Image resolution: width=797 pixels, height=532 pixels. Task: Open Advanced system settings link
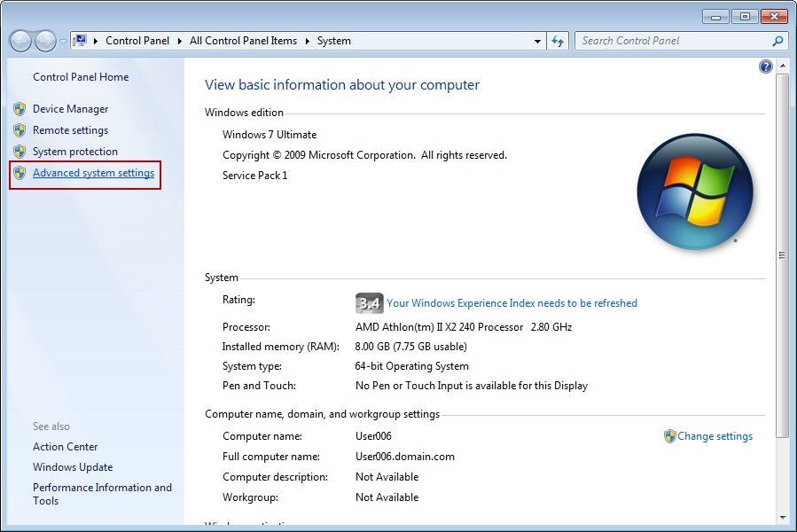pyautogui.click(x=93, y=173)
